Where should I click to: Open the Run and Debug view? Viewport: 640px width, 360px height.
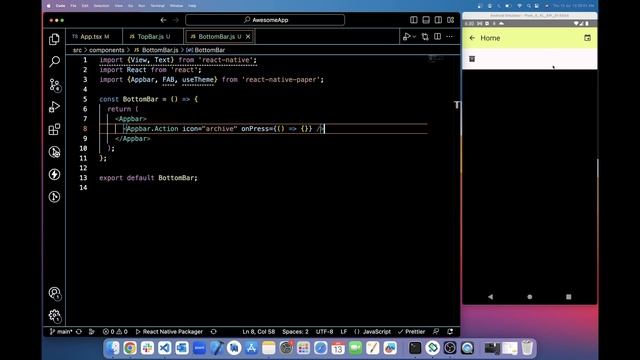coord(54,107)
